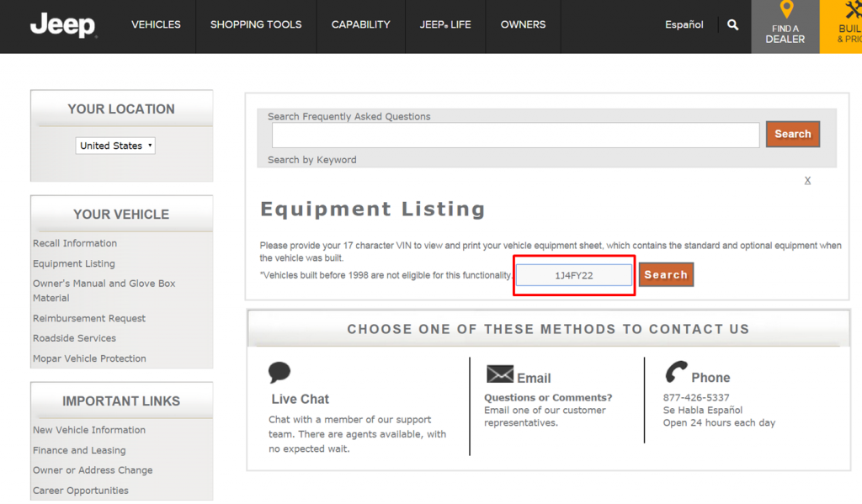Click the Equipment Listing heading
Image resolution: width=862 pixels, height=504 pixels.
coord(373,210)
